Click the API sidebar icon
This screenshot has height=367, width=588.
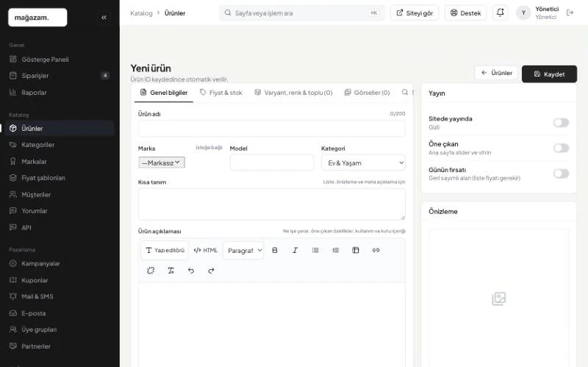coord(13,227)
